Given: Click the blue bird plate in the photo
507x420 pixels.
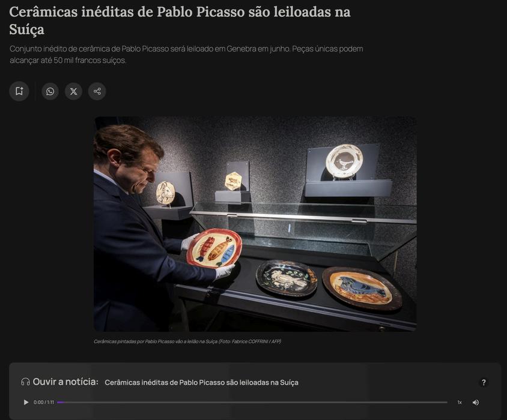Looking at the screenshot, I should (x=362, y=288).
